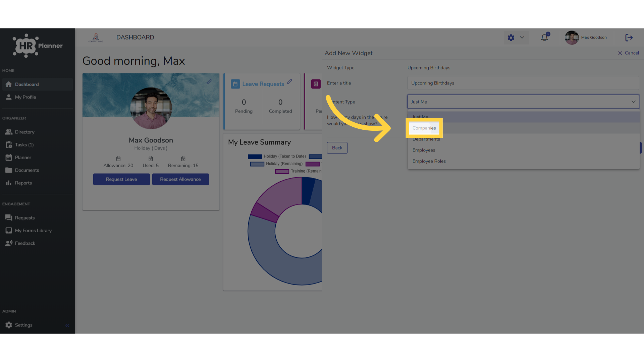Click the Completed count in Leave Requests
This screenshot has height=362, width=644.
280,102
